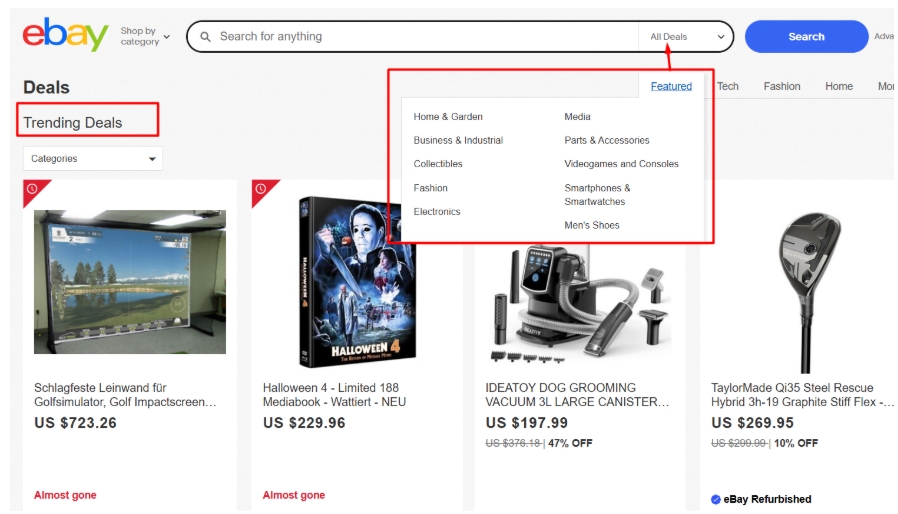Open the Categories dropdown under Trending Deals

click(x=93, y=158)
